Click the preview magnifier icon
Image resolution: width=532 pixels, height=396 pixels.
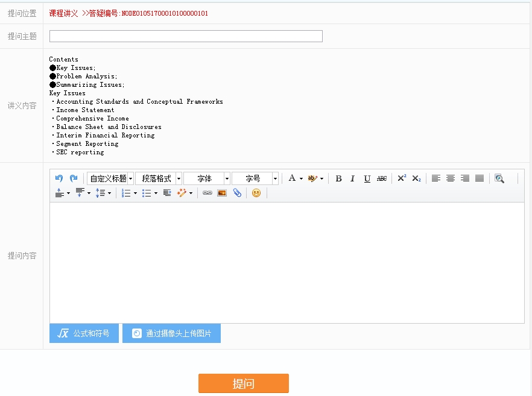(499, 178)
